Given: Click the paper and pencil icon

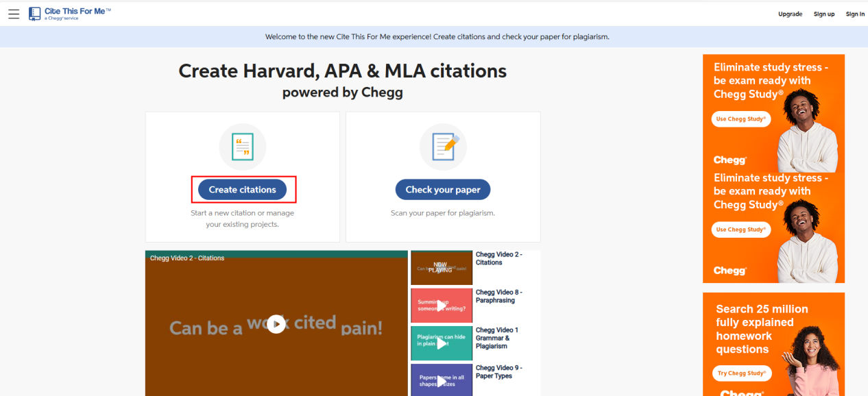Looking at the screenshot, I should point(443,147).
